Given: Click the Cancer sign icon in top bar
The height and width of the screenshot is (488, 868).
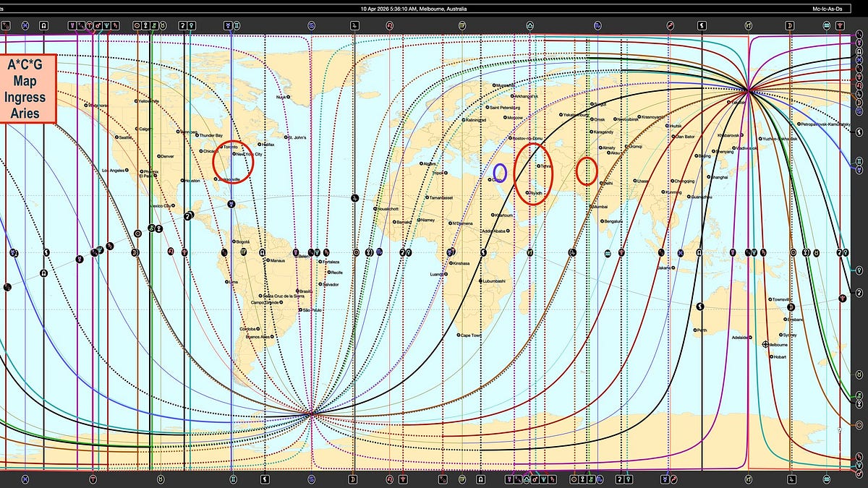Looking at the screenshot, I should click(312, 25).
